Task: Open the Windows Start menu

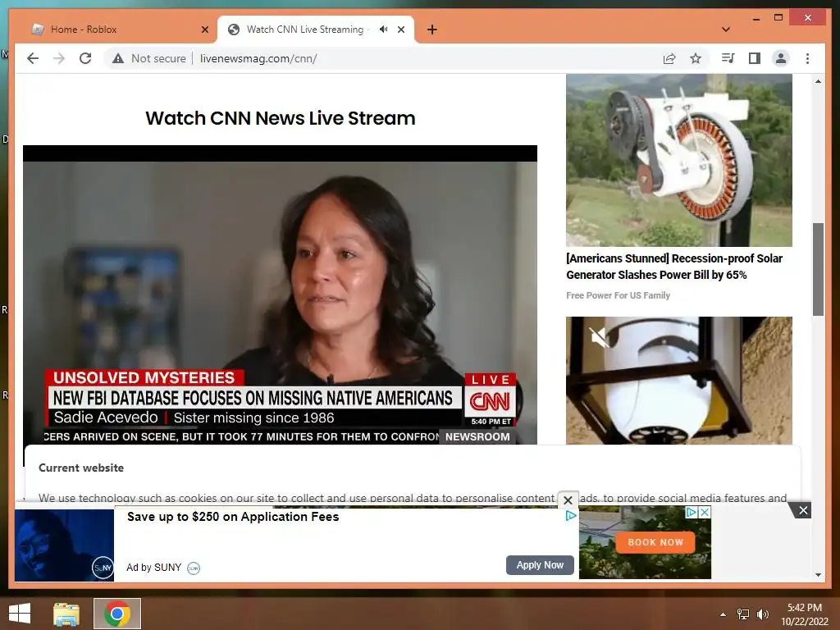Action: 20,614
